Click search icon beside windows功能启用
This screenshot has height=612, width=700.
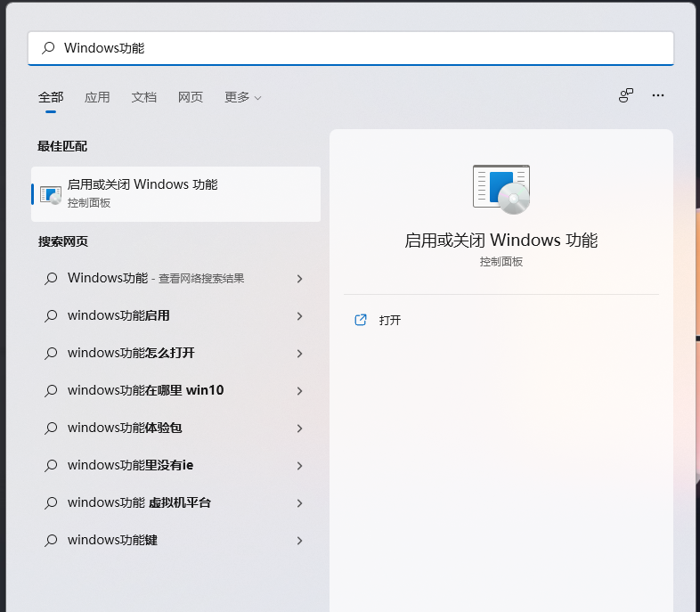click(x=51, y=316)
